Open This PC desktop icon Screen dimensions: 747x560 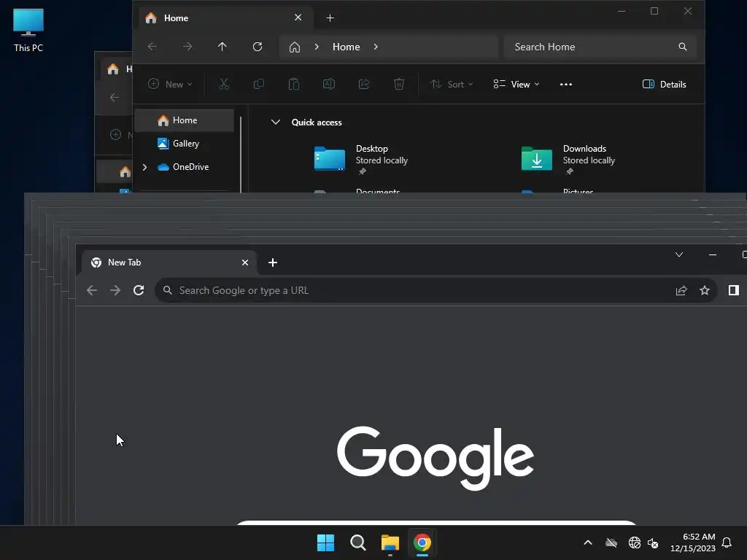point(28,31)
